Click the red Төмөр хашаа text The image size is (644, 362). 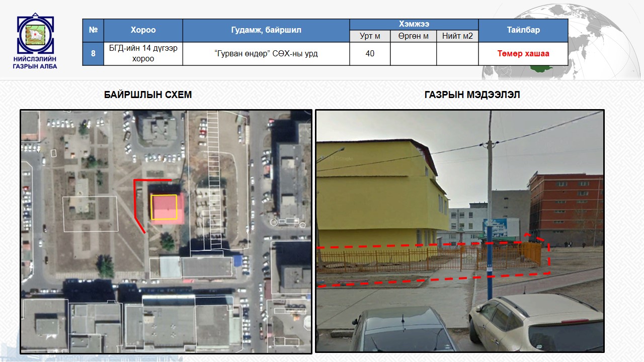pyautogui.click(x=523, y=54)
